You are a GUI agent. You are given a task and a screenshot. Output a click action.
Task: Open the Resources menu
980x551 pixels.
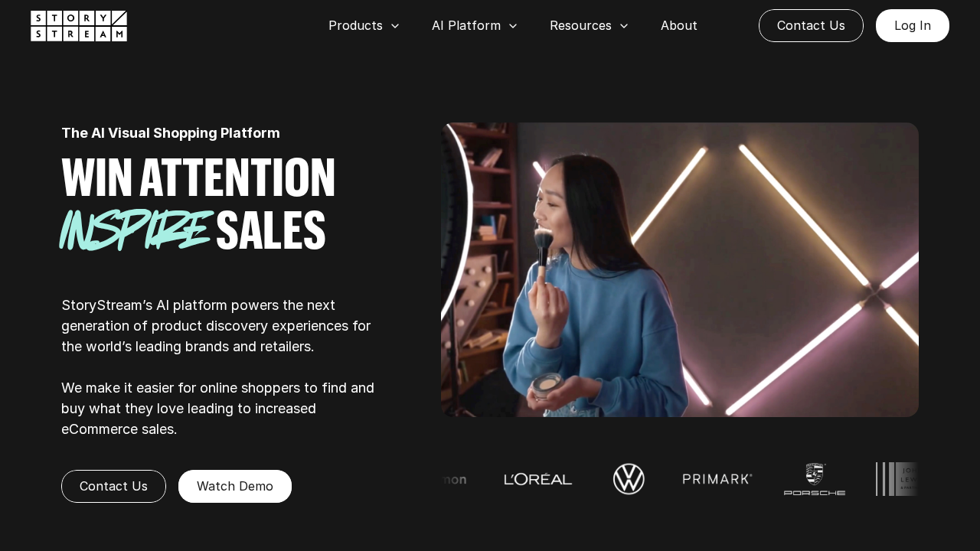click(x=589, y=25)
